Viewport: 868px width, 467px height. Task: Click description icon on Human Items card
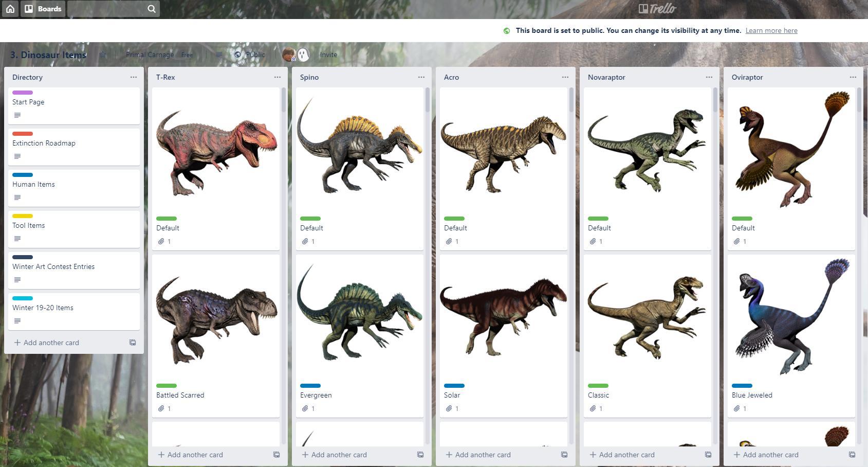pyautogui.click(x=17, y=197)
